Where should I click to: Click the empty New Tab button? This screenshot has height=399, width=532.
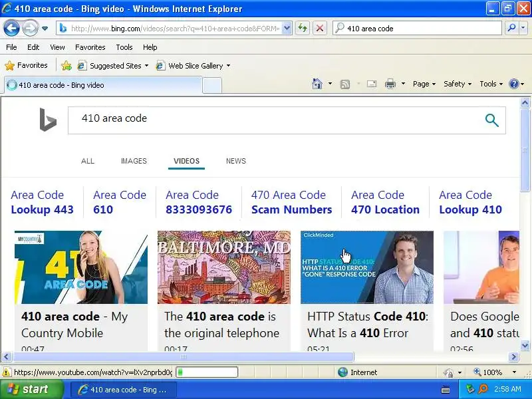(212, 86)
